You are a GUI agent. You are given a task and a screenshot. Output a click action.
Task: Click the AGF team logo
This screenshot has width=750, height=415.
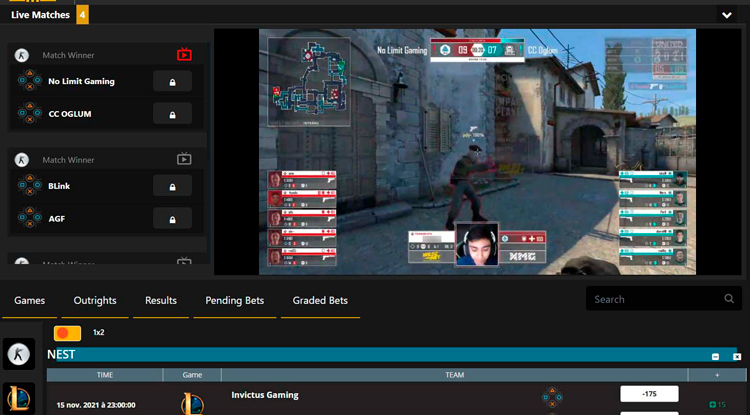click(x=30, y=218)
